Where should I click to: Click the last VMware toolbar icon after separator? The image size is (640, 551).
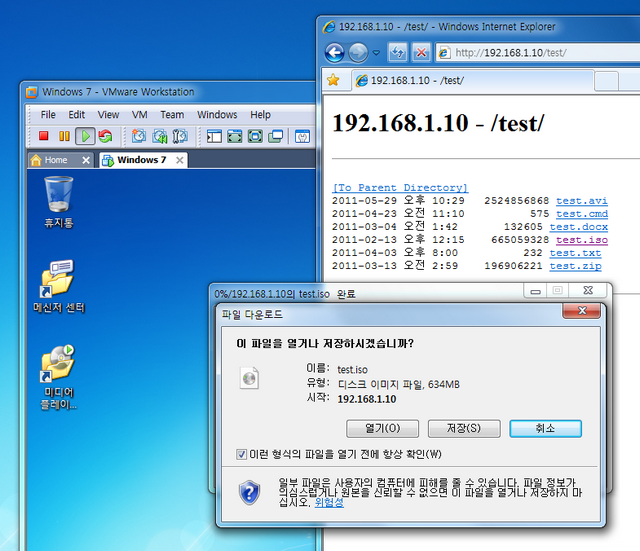pos(302,136)
